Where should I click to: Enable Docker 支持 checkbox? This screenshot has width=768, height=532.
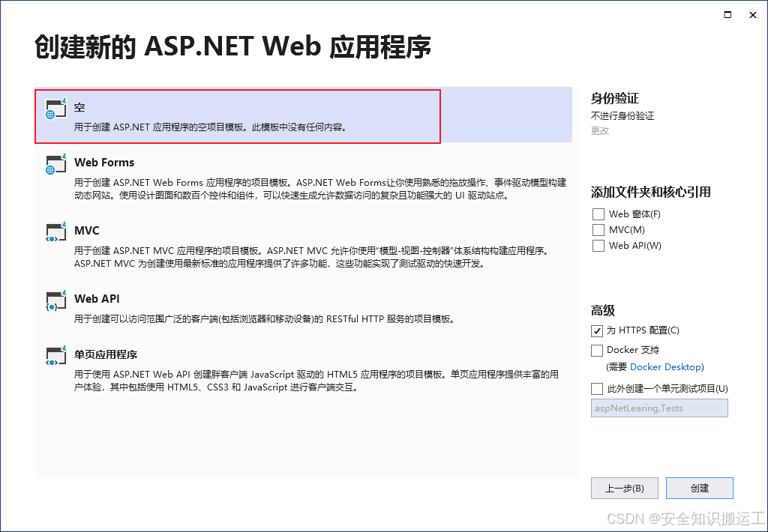596,351
